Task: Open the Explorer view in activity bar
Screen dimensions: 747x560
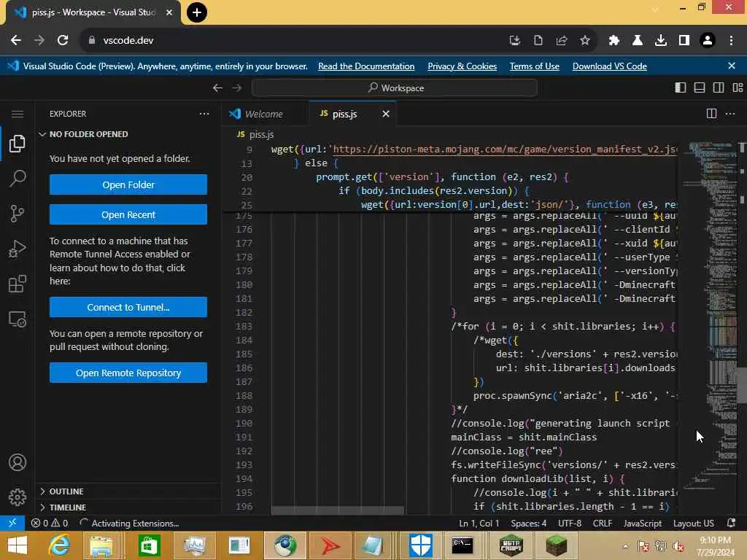Action: [18, 144]
